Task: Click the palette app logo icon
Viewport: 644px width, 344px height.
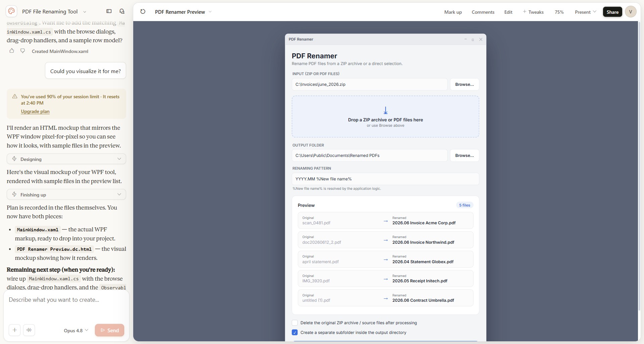Action: point(11,11)
